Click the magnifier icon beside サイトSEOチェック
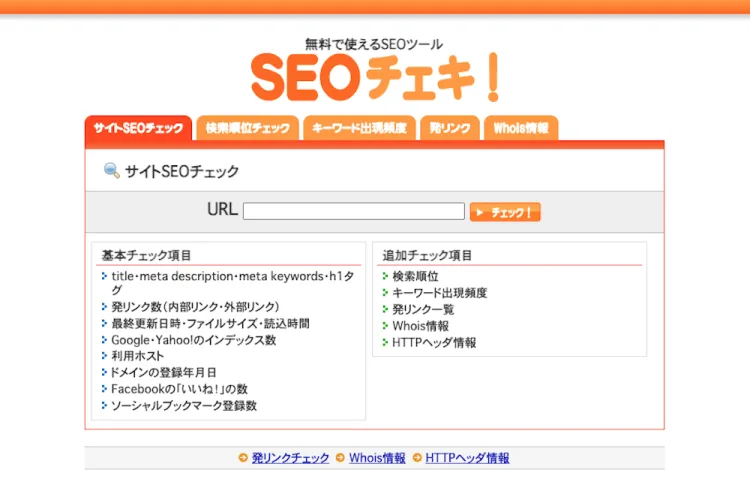 (111, 171)
